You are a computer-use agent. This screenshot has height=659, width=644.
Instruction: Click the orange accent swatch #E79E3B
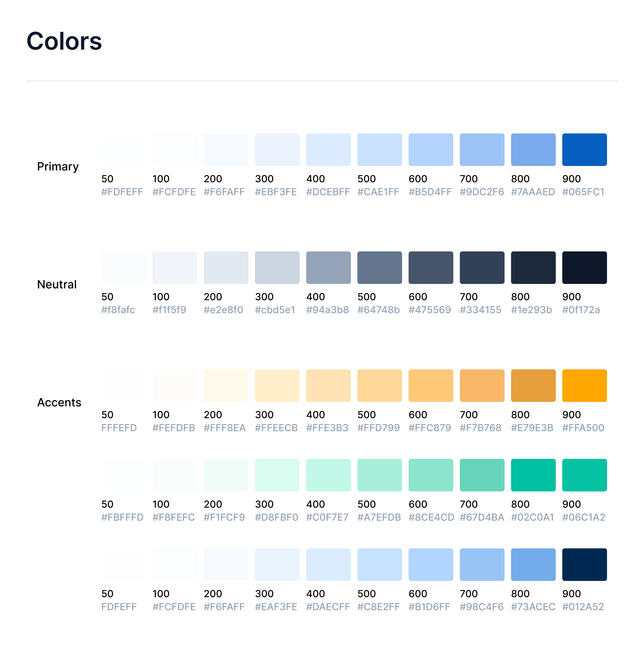533,385
